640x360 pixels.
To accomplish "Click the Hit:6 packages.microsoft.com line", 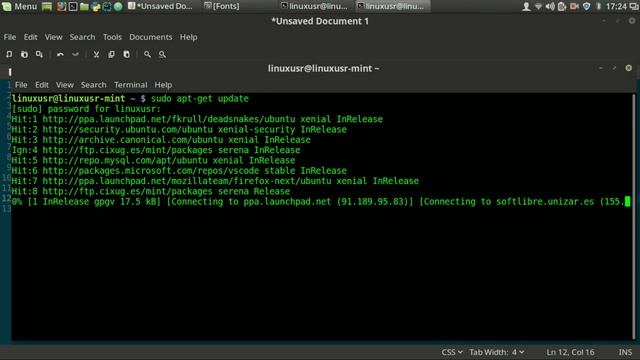I will [179, 171].
